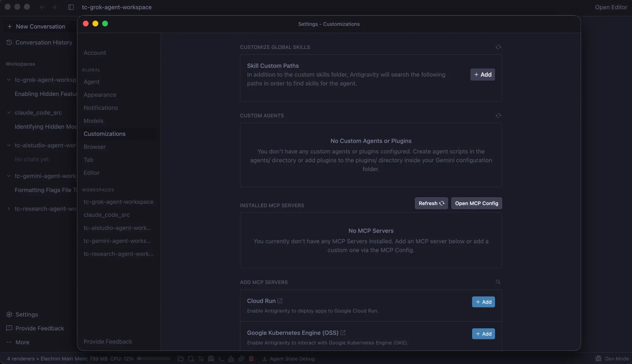Click the search icon beside Add MCP Servers
Image resolution: width=632 pixels, height=364 pixels.
point(498,282)
